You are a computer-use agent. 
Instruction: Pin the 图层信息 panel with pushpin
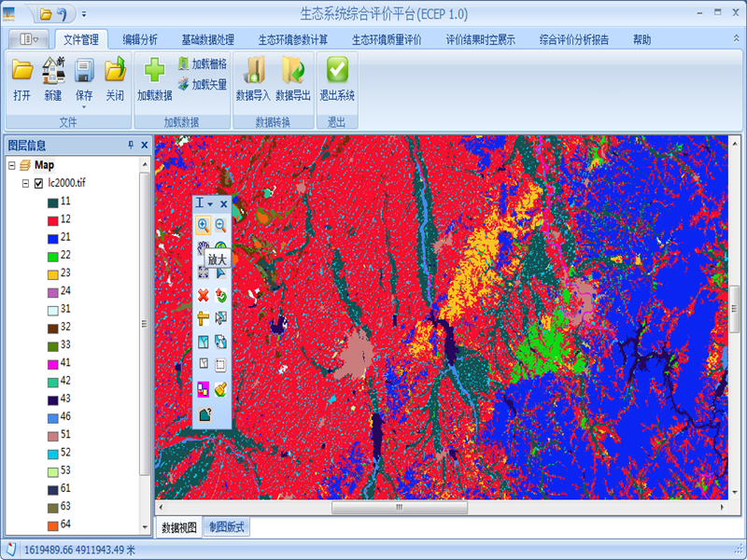[131, 146]
